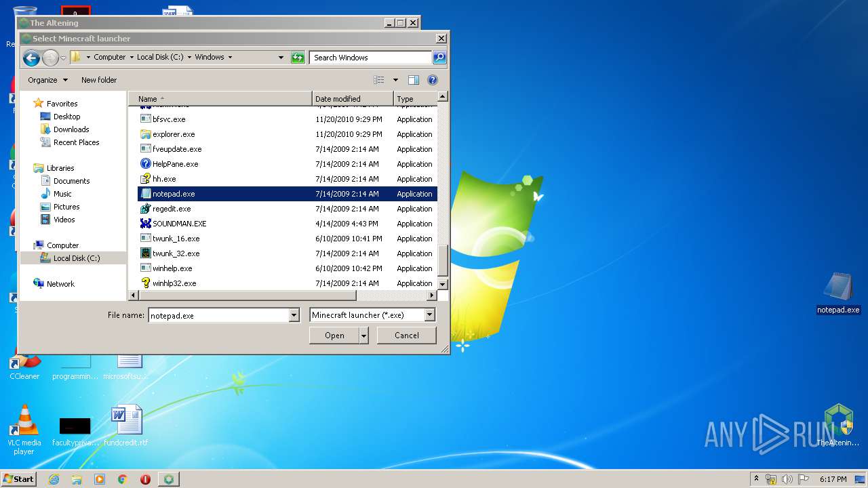Viewport: 868px width, 488px height.
Task: Expand the views options dropdown arrow
Action: coord(395,80)
